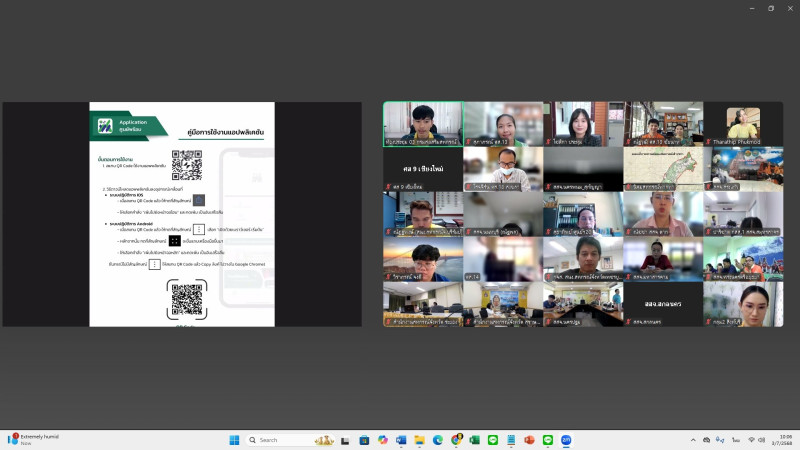Open the Copilot taskbar icon
This screenshot has height=450, width=800.
383,440
